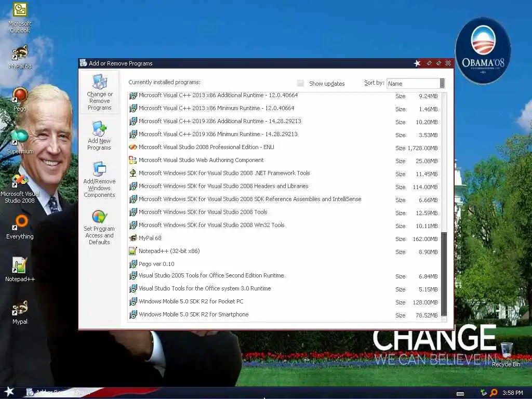Click the 162.00MB size value
Screen dimensions: 532x399
tap(425, 239)
